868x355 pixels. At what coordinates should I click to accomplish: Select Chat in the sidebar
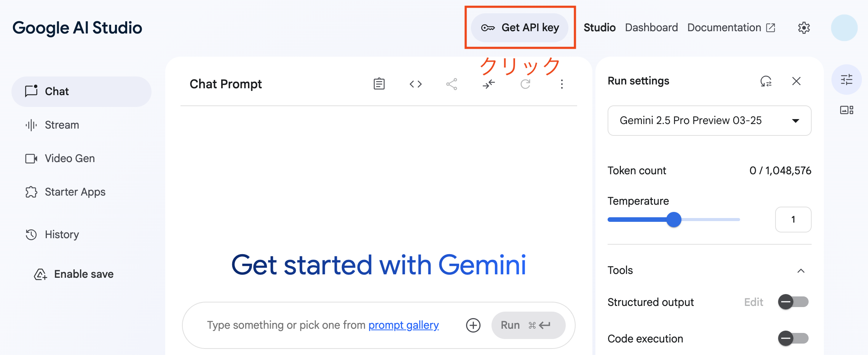click(x=81, y=92)
